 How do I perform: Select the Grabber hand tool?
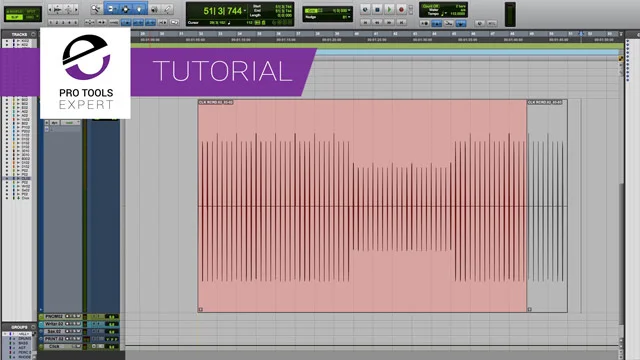(139, 9)
